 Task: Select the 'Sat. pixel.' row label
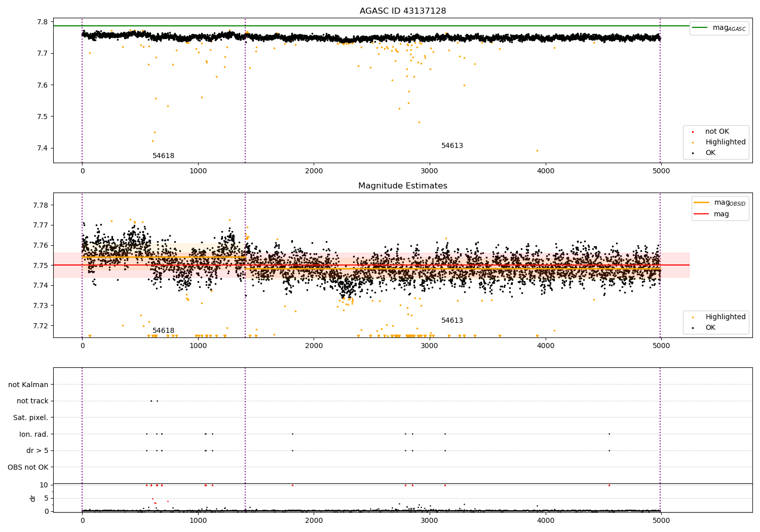tap(31, 418)
